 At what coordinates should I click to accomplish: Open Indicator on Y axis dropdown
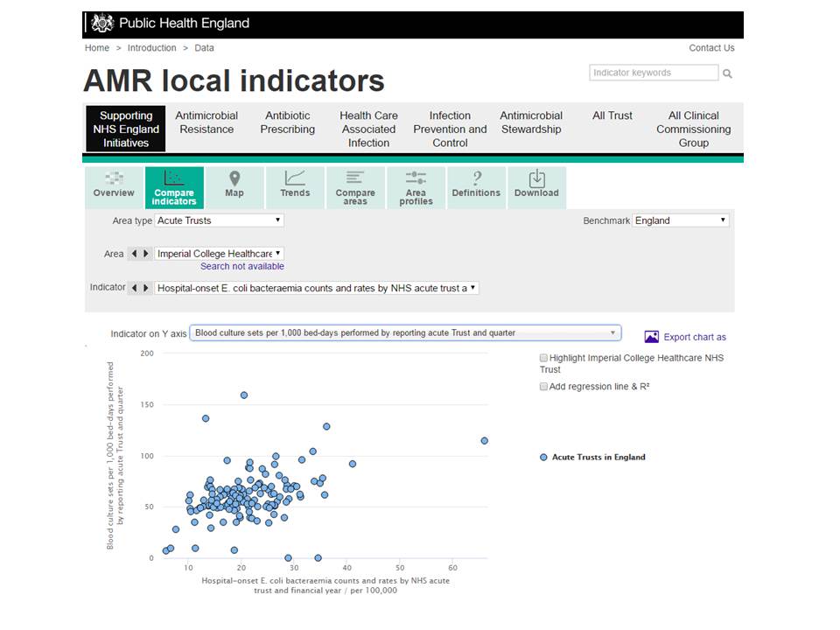405,332
